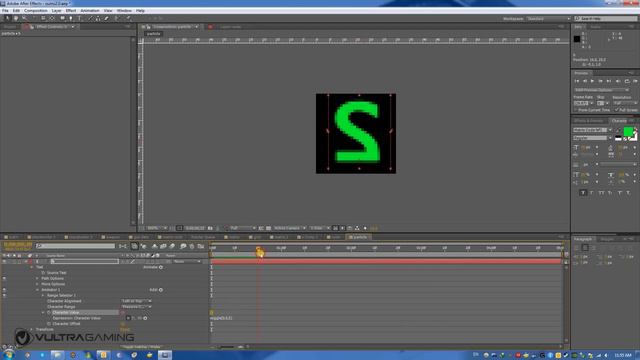Toggle the Full Screen checkbox

616,110
